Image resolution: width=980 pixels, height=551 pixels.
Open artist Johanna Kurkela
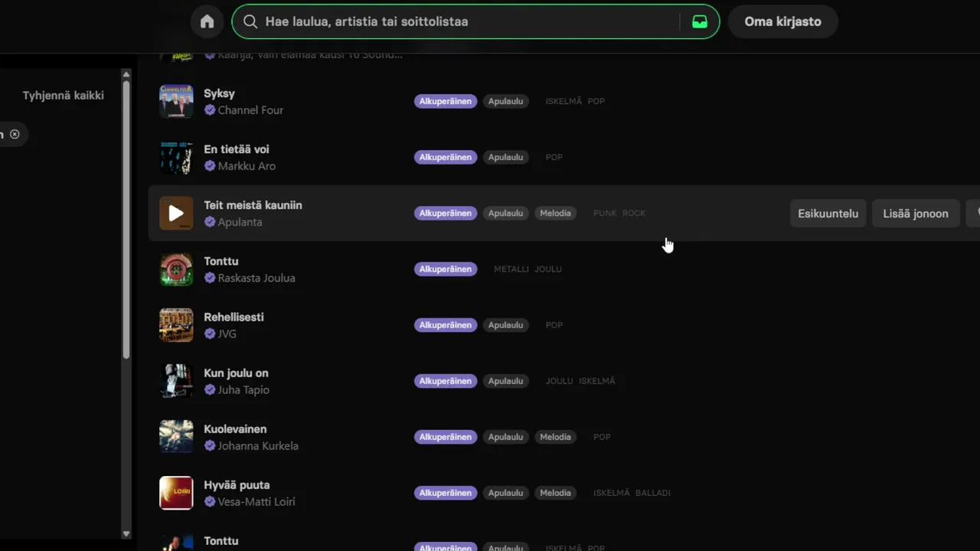click(x=257, y=445)
